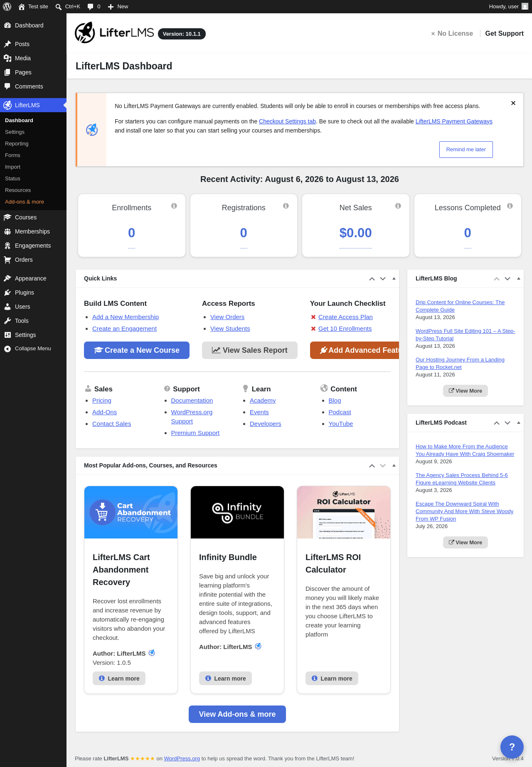Image resolution: width=532 pixels, height=767 pixels.
Task: Open the Resources submenu item
Action: click(x=18, y=190)
